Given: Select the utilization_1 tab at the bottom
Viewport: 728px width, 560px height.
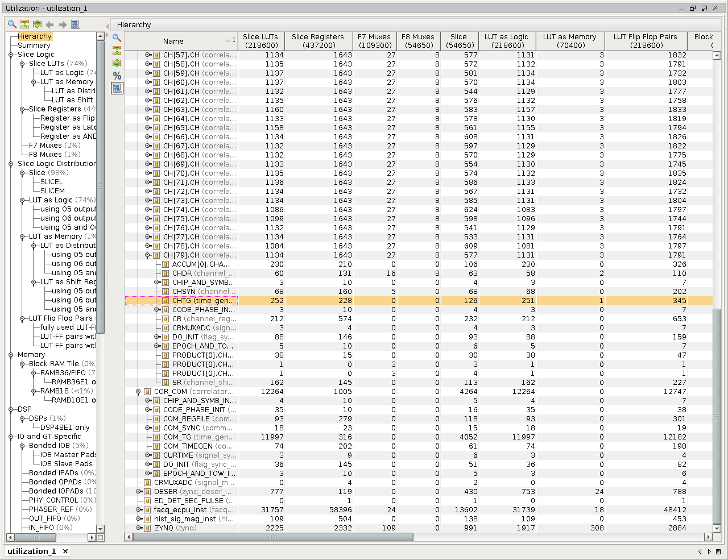Looking at the screenshot, I should click(32, 551).
